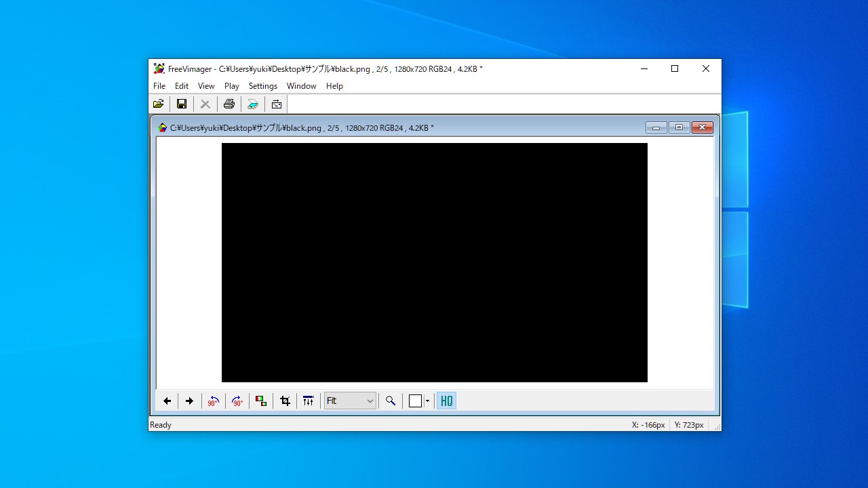
Task: Go to next image with right arrow
Action: (x=189, y=401)
